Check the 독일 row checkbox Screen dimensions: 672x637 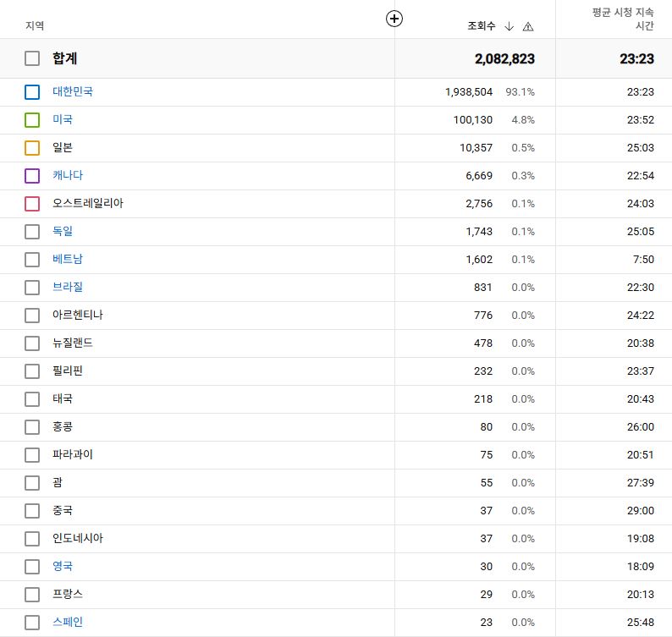(x=32, y=232)
